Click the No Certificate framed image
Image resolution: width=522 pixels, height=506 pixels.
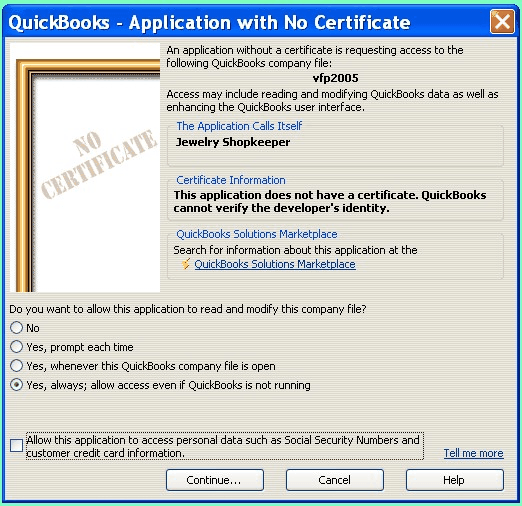coord(85,167)
